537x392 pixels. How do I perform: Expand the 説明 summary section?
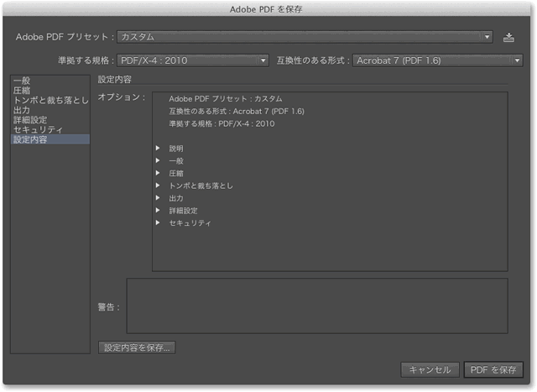(x=158, y=149)
